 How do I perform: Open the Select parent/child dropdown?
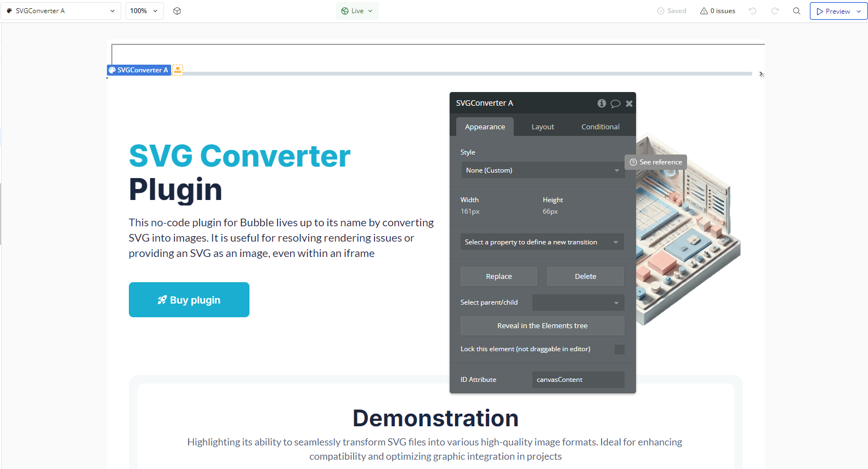pyautogui.click(x=578, y=302)
